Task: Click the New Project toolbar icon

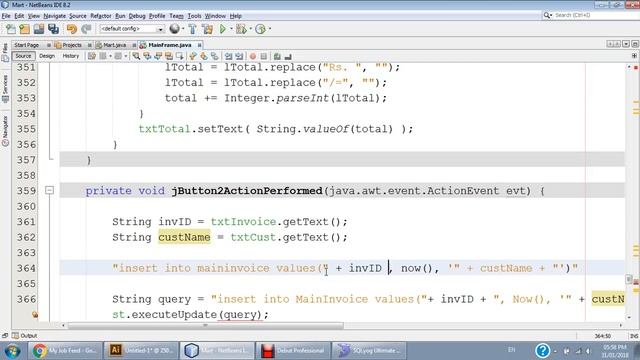Action: click(x=24, y=29)
